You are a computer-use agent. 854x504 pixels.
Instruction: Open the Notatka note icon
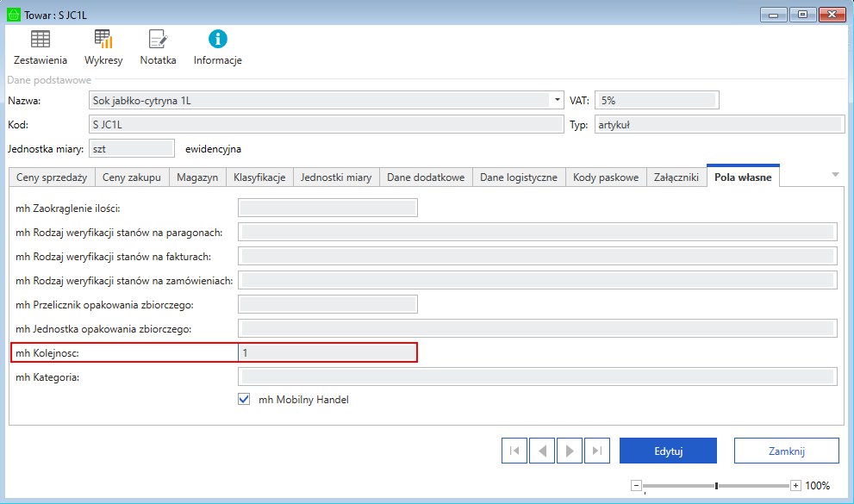pyautogui.click(x=158, y=40)
